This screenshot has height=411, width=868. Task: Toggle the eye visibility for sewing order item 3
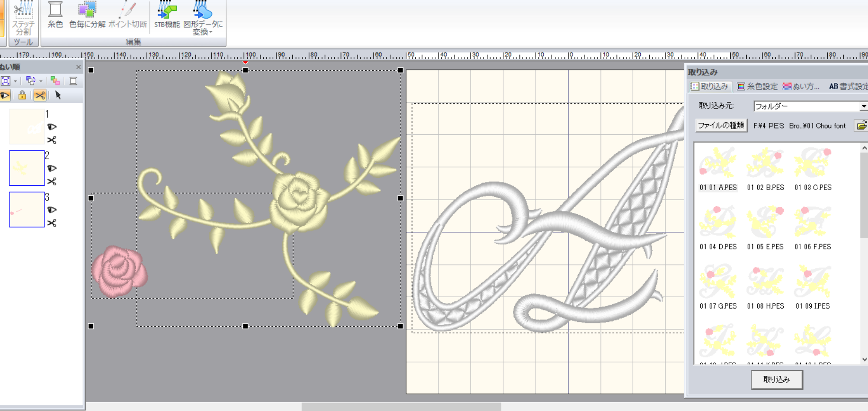coord(52,210)
